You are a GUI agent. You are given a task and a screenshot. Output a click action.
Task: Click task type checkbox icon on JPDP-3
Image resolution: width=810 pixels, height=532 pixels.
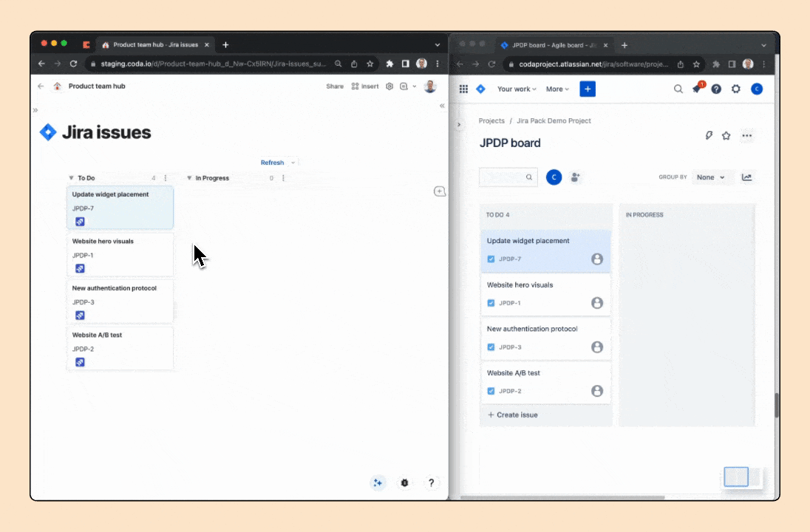(491, 347)
